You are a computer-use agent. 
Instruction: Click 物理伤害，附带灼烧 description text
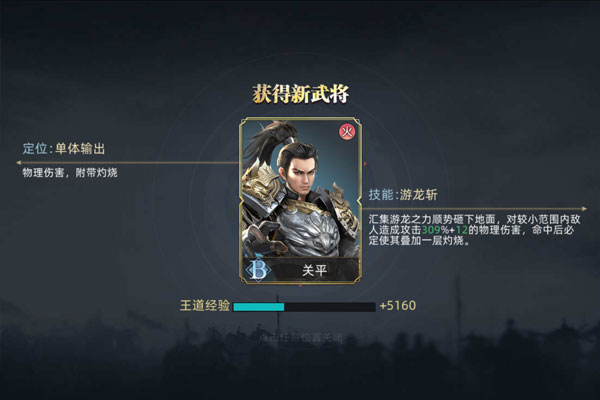tap(70, 173)
